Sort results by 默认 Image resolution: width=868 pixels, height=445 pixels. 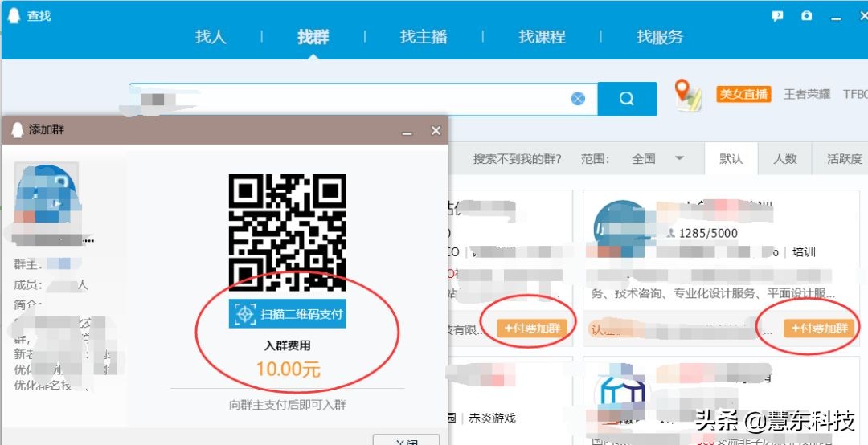point(731,159)
